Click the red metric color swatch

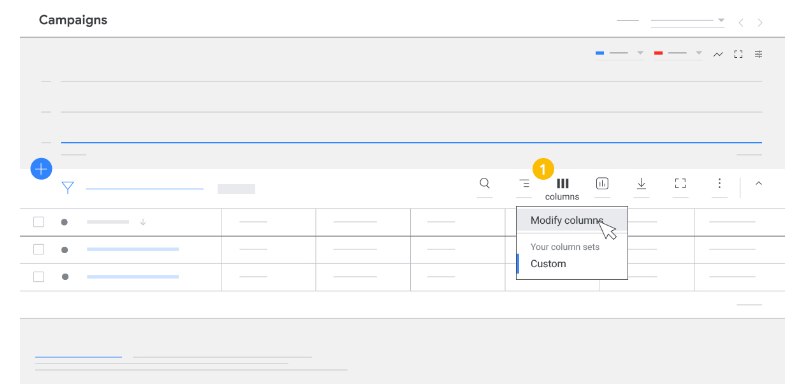tap(658, 53)
